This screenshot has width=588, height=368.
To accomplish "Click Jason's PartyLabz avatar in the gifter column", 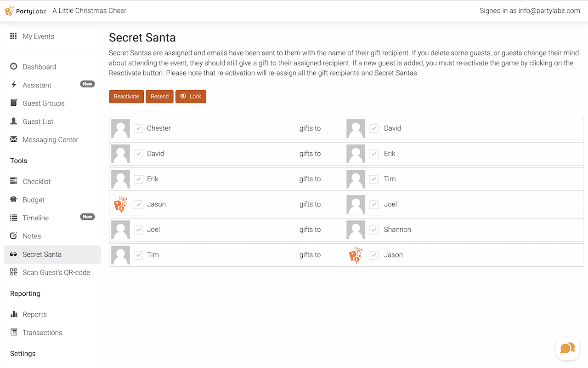I will [120, 204].
